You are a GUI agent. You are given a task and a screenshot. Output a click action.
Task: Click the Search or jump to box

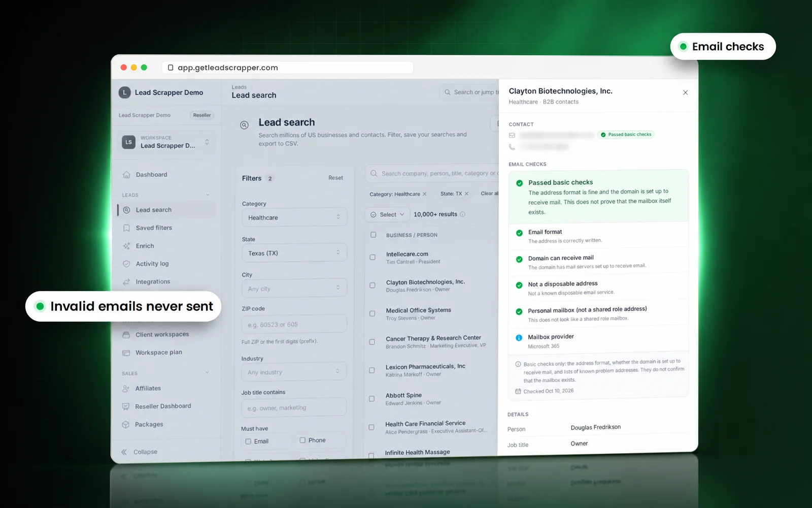[x=469, y=92]
